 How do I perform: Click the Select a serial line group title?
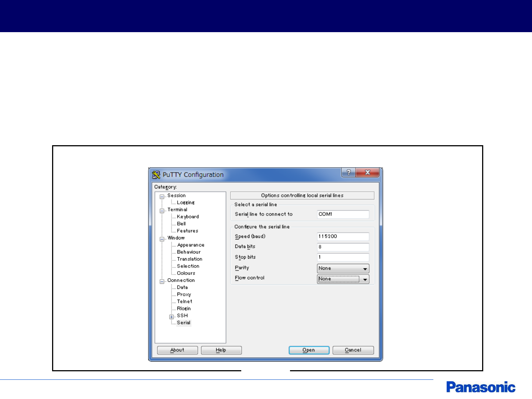pos(256,205)
